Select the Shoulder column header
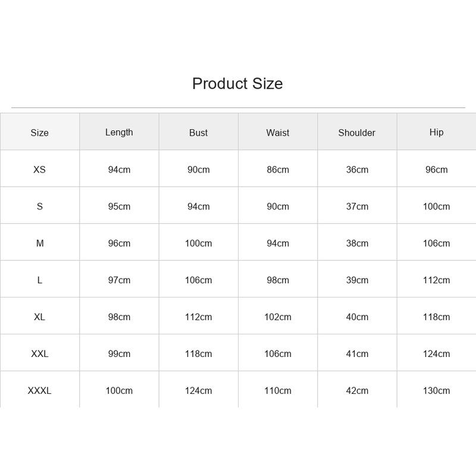The height and width of the screenshot is (476, 476). point(356,133)
